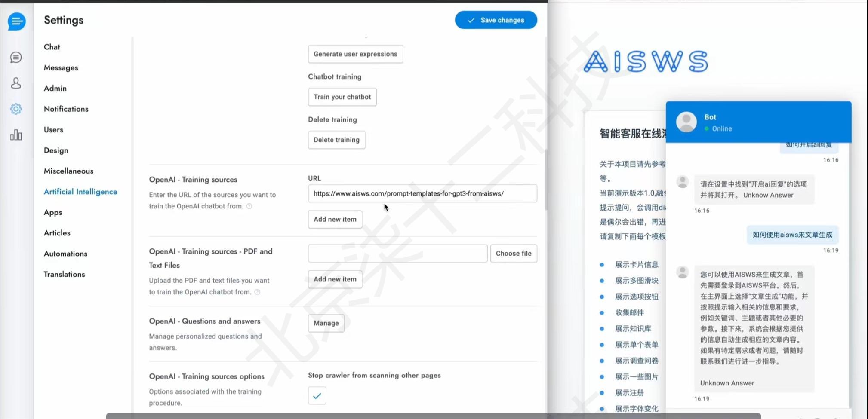Open the Articles settings tab

(57, 233)
